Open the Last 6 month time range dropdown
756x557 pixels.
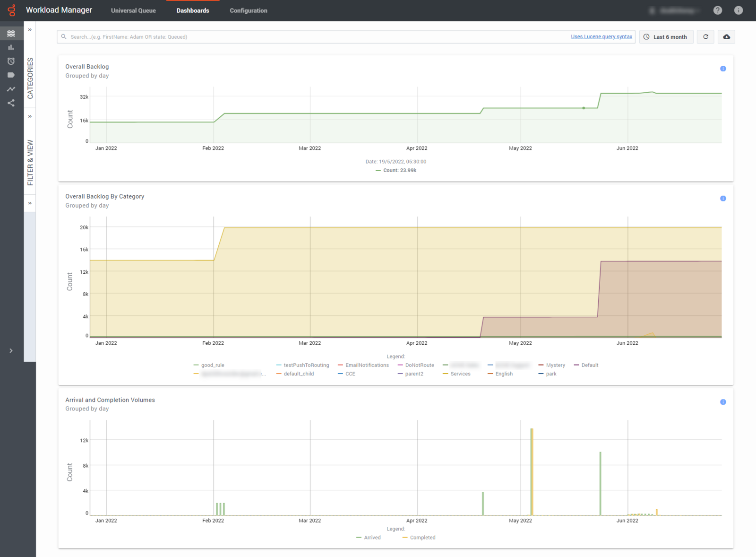click(666, 37)
